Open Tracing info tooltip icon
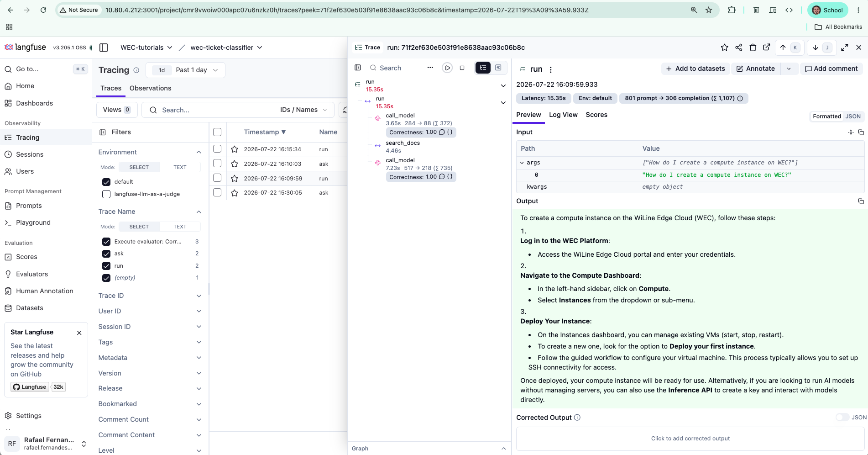The width and height of the screenshot is (868, 455). coord(136,70)
